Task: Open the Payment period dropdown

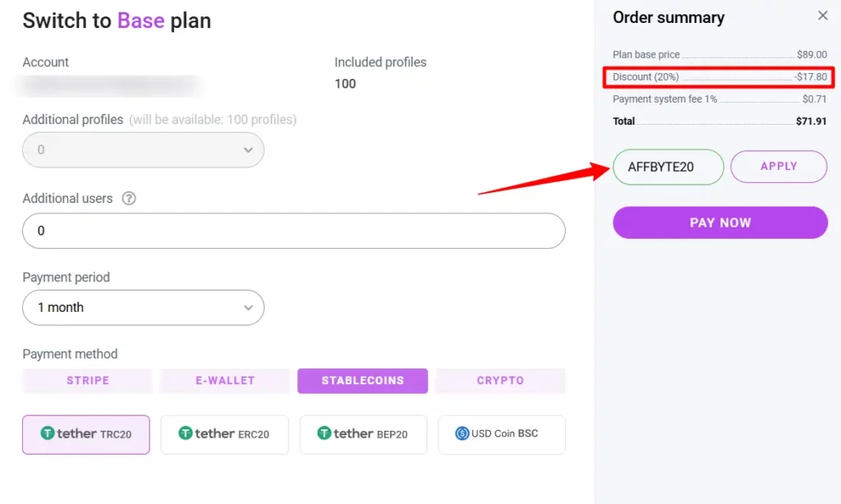Action: [x=143, y=307]
